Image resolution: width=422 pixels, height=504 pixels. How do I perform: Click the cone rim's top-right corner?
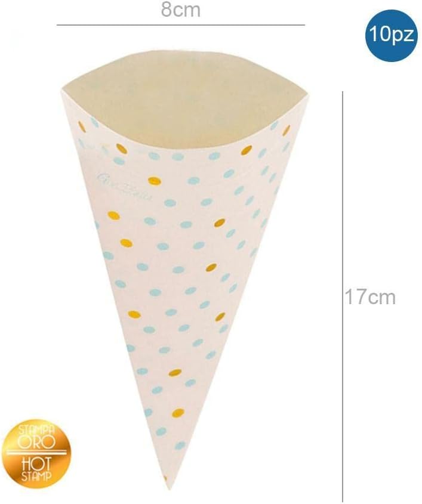[x=306, y=94]
